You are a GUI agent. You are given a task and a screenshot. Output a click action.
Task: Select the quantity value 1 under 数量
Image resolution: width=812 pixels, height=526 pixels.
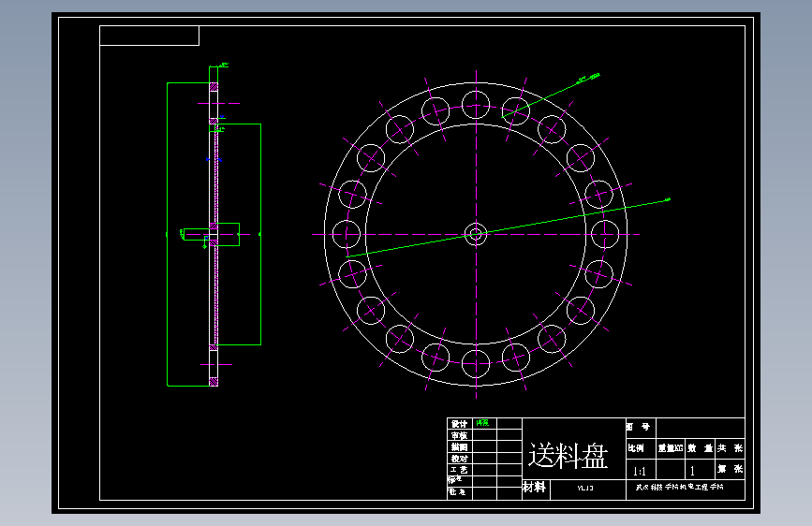click(692, 471)
